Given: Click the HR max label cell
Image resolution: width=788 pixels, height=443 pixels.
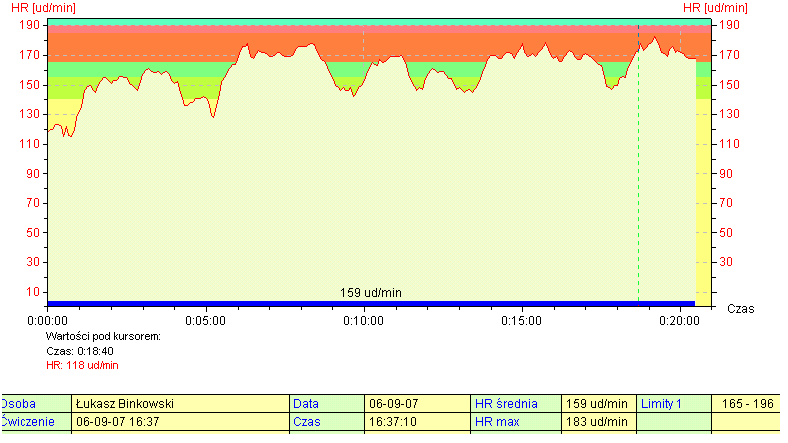Looking at the screenshot, I should 516,422.
